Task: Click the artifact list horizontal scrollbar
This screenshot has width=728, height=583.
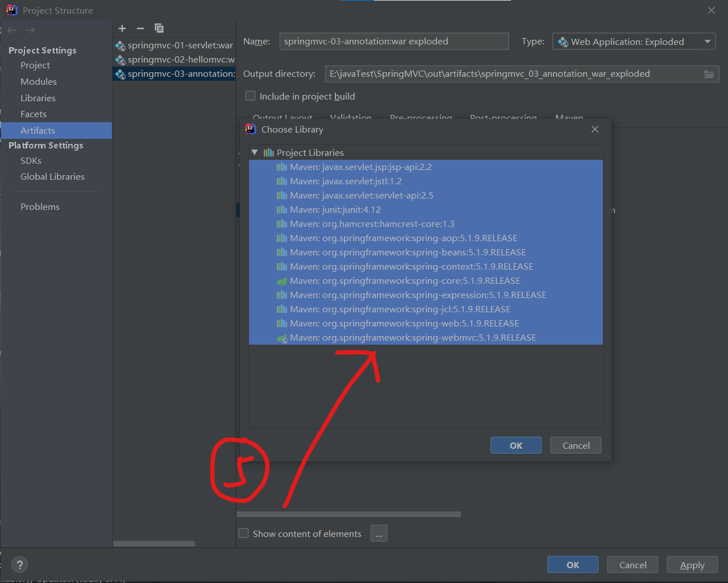Action: coord(154,544)
